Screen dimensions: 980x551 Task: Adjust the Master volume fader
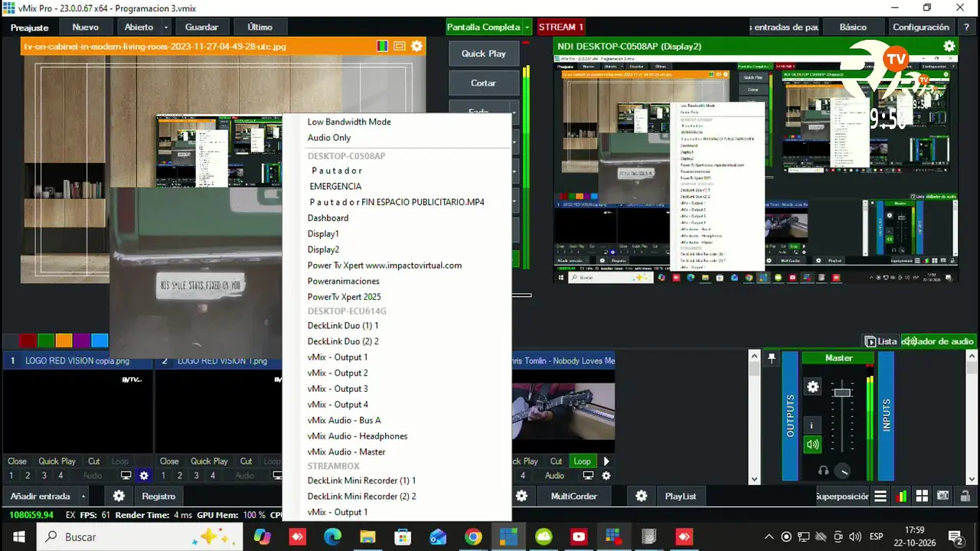(x=842, y=393)
